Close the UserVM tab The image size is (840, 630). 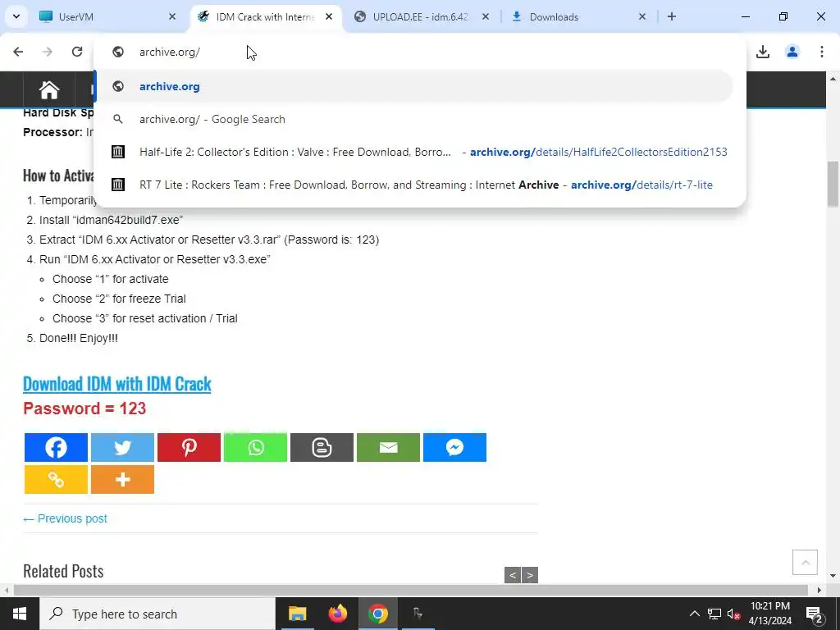pyautogui.click(x=172, y=16)
